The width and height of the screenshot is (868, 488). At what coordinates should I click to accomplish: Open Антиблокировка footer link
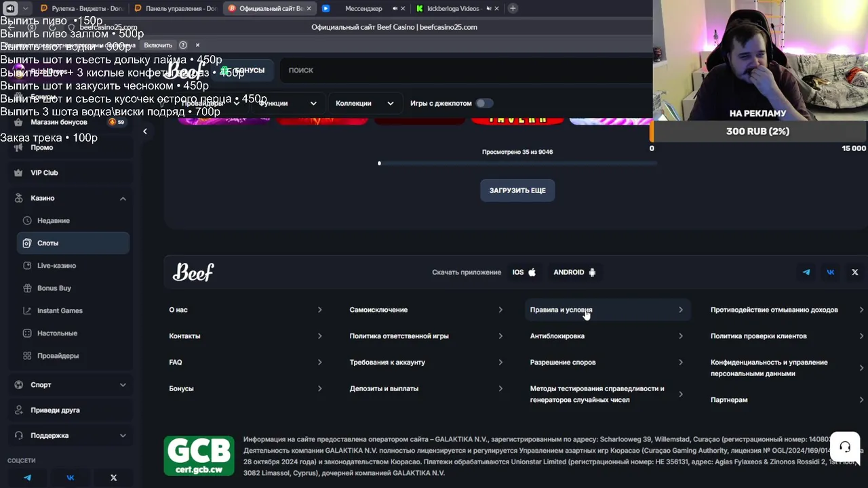pos(607,336)
